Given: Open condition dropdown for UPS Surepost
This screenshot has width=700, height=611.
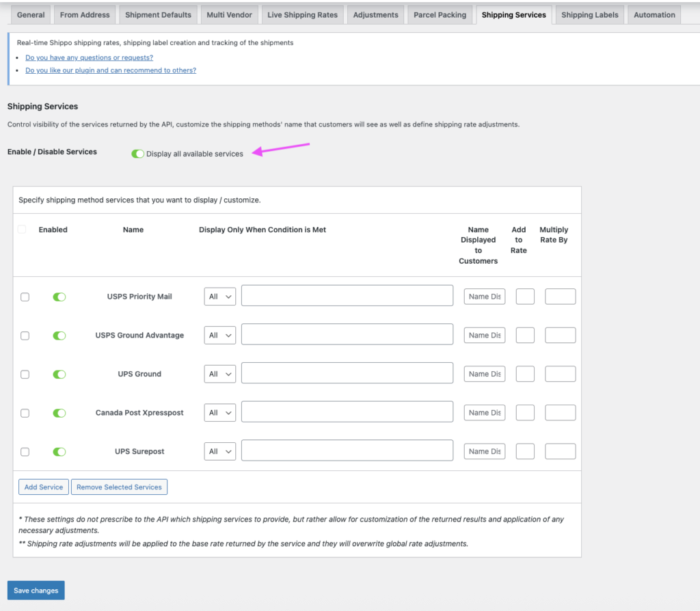Looking at the screenshot, I should click(219, 452).
